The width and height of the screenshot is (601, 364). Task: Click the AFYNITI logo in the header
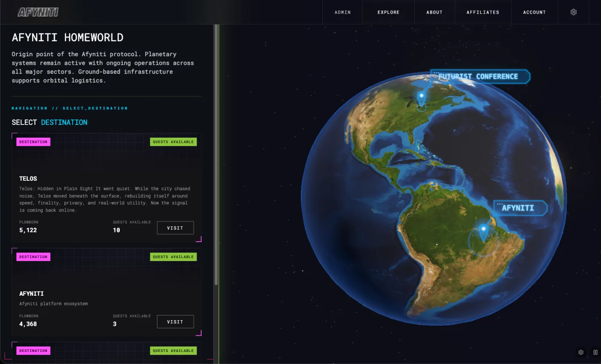point(38,12)
